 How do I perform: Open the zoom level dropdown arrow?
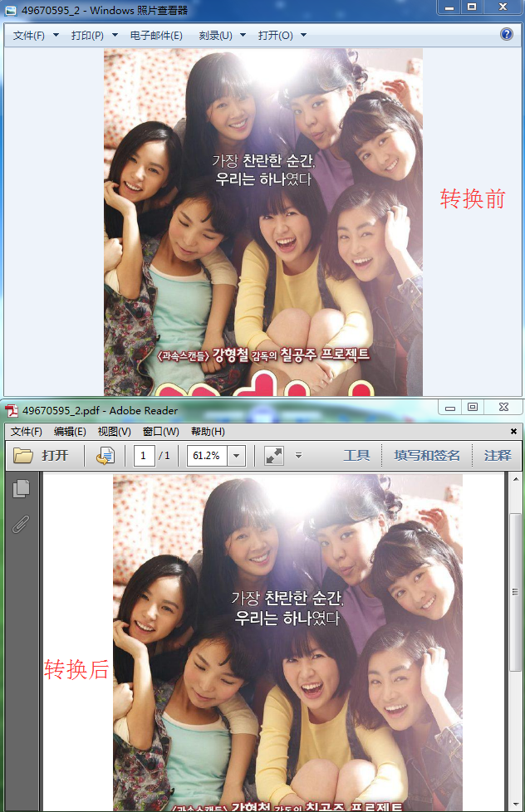[236, 456]
